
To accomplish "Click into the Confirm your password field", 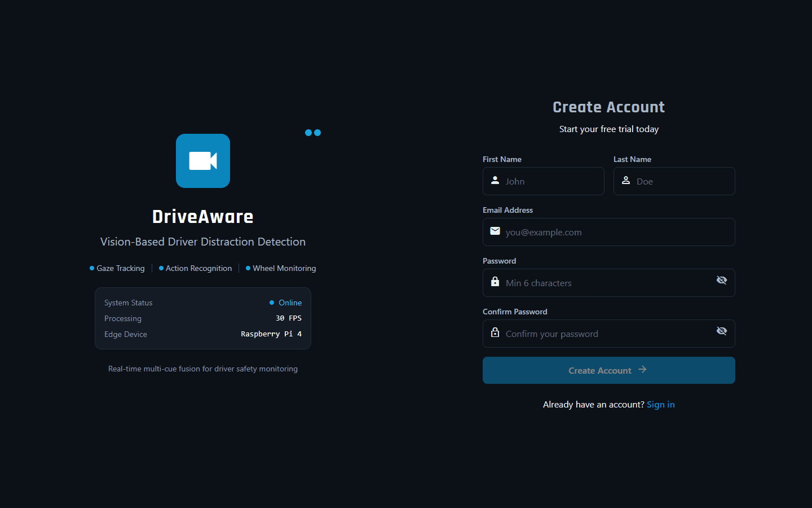I will [609, 334].
